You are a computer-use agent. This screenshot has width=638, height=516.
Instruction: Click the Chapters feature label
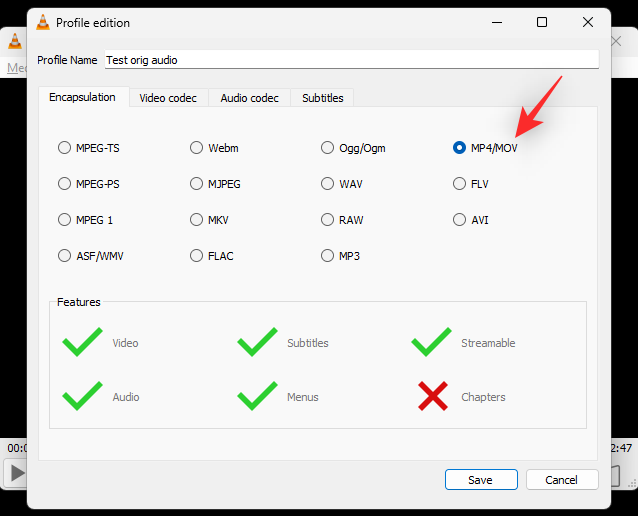483,397
